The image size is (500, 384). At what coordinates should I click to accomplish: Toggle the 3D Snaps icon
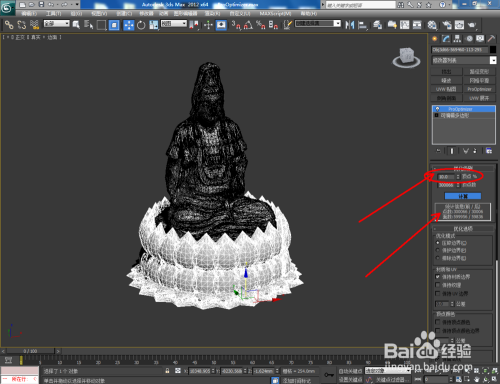pos(236,25)
